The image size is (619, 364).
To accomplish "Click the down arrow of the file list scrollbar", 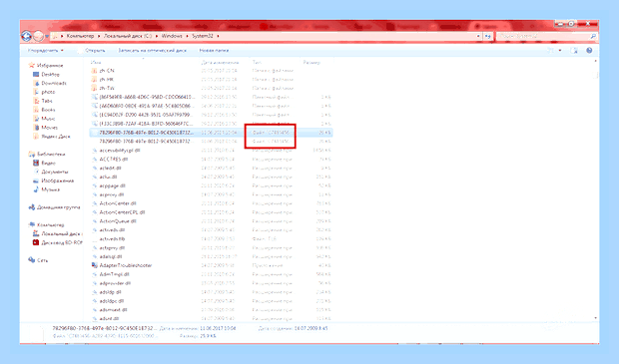I will [x=595, y=318].
